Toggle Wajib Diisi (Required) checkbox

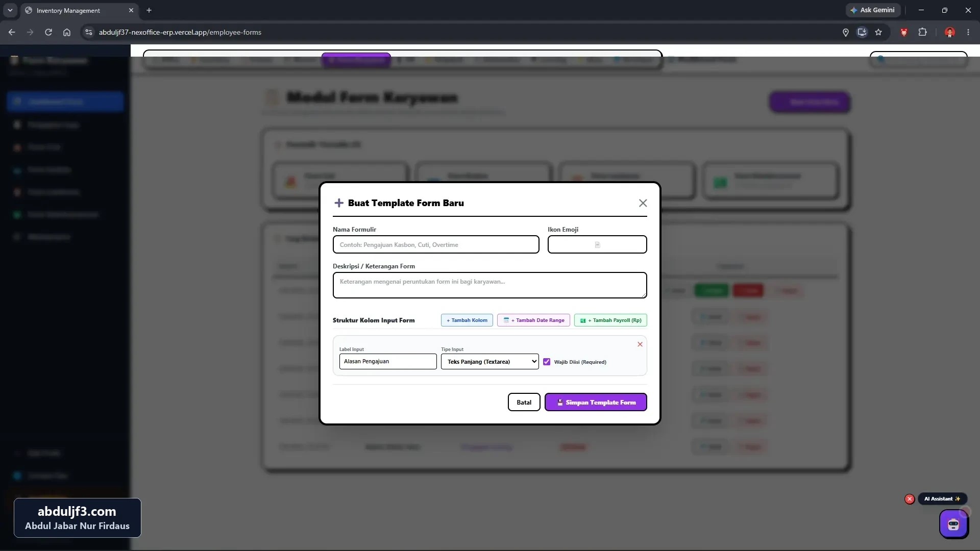[x=547, y=362]
